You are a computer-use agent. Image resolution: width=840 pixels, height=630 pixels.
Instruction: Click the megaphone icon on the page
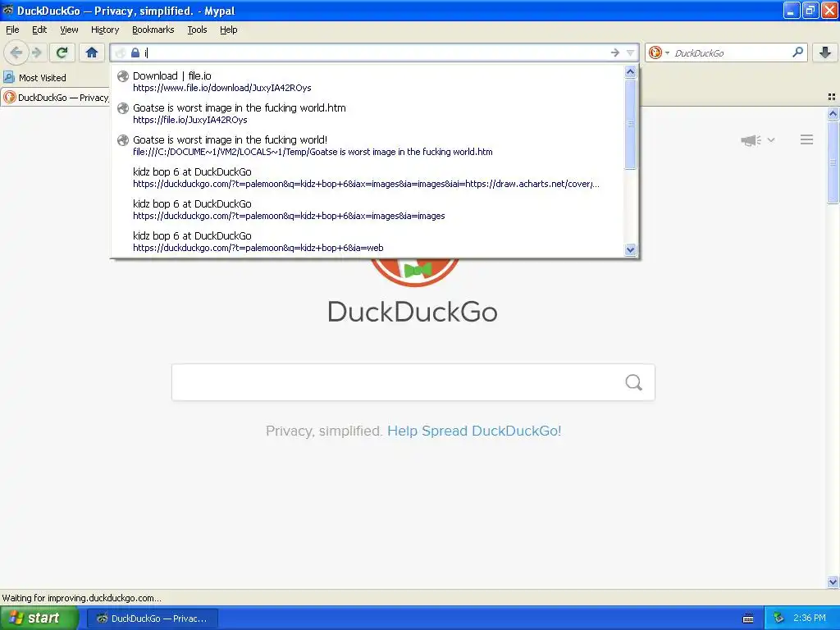(x=751, y=140)
